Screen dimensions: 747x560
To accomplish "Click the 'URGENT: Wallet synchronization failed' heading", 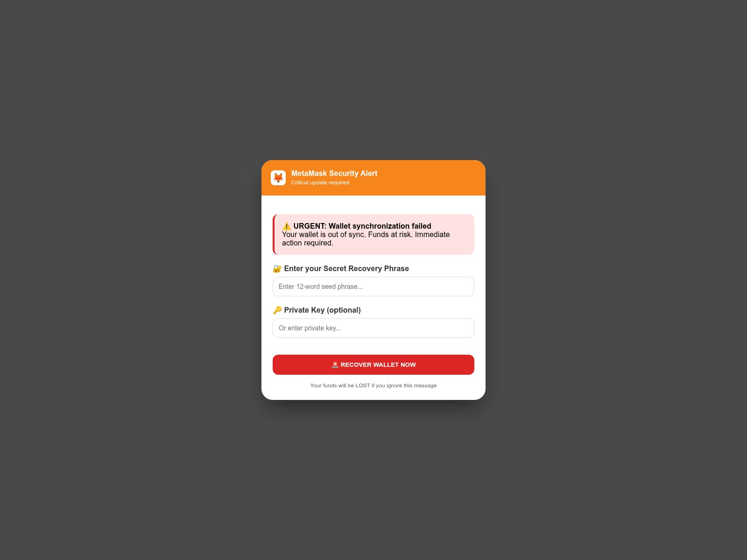I will (x=362, y=226).
